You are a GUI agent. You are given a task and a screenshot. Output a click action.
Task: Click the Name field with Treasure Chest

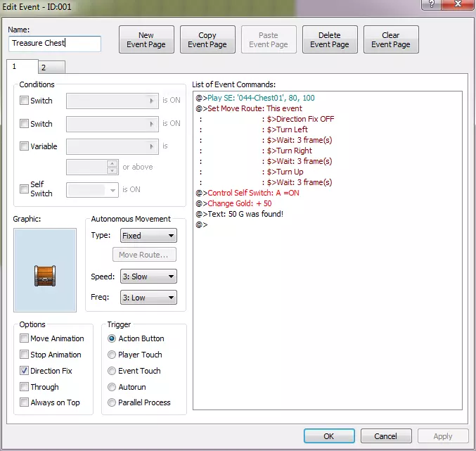click(x=55, y=44)
